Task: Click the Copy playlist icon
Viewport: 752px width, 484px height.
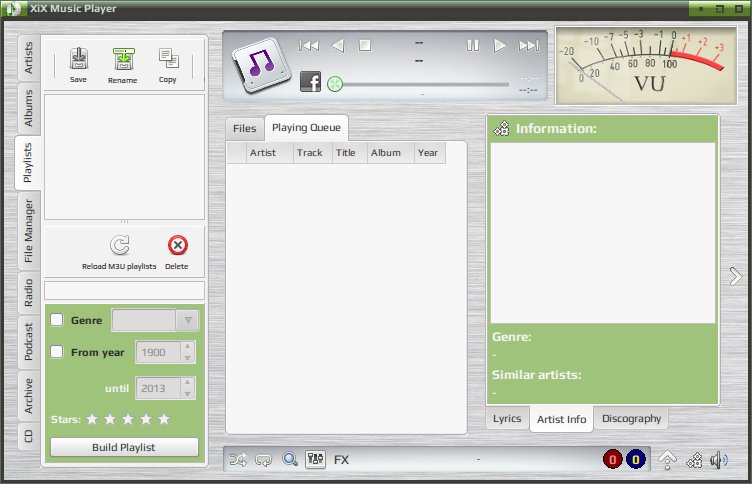Action: pyautogui.click(x=168, y=59)
